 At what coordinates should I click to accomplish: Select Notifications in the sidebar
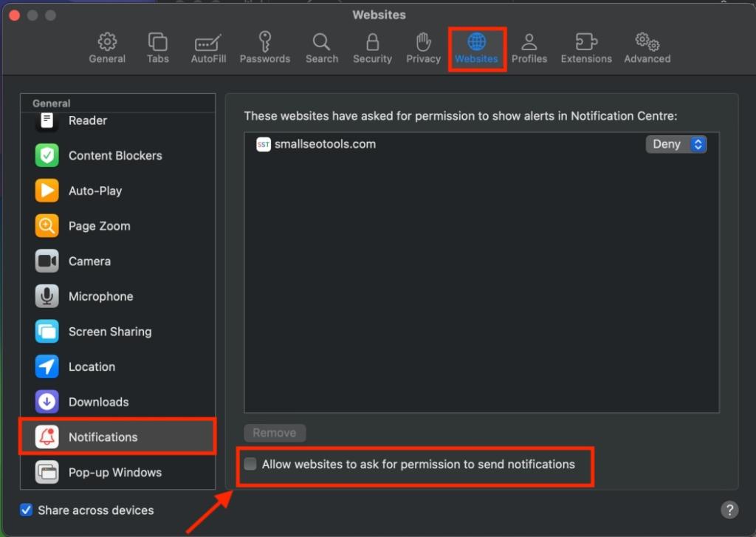103,437
